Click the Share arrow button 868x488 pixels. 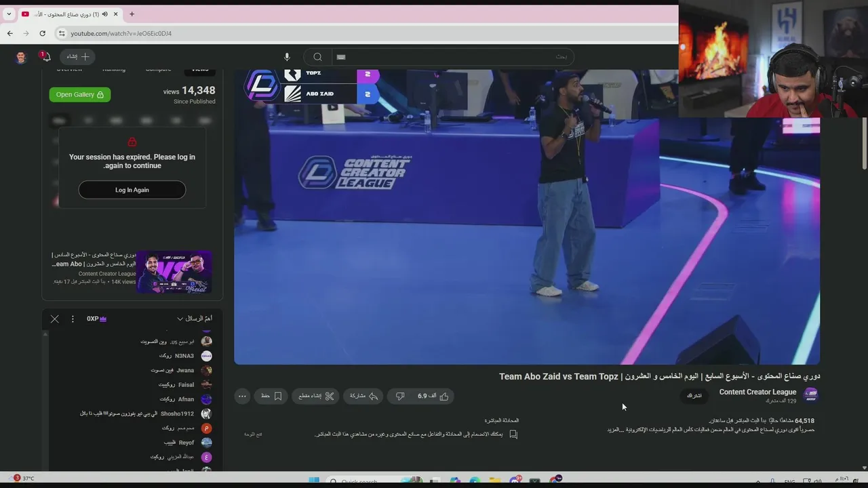click(x=363, y=396)
